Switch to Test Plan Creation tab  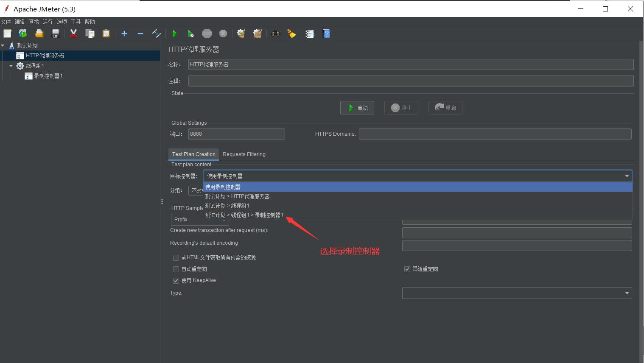[193, 154]
